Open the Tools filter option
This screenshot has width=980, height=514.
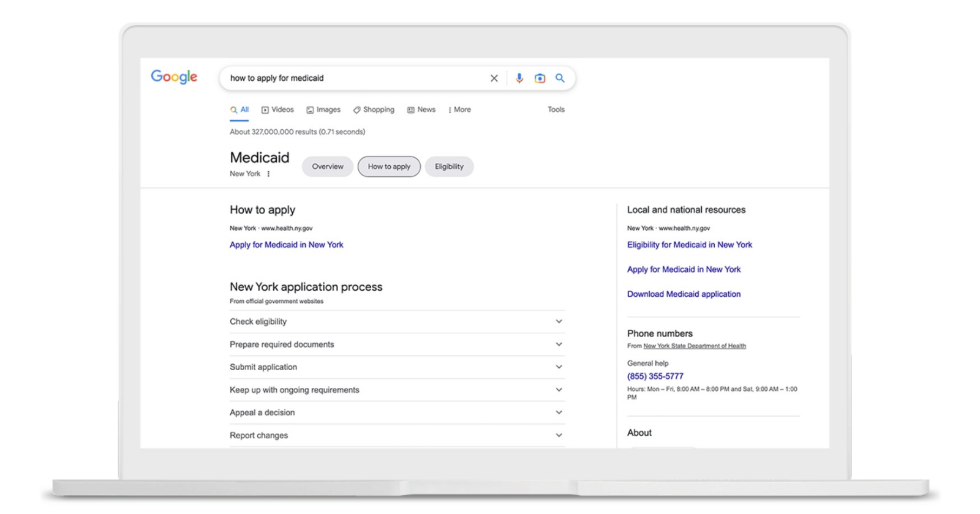pos(556,110)
